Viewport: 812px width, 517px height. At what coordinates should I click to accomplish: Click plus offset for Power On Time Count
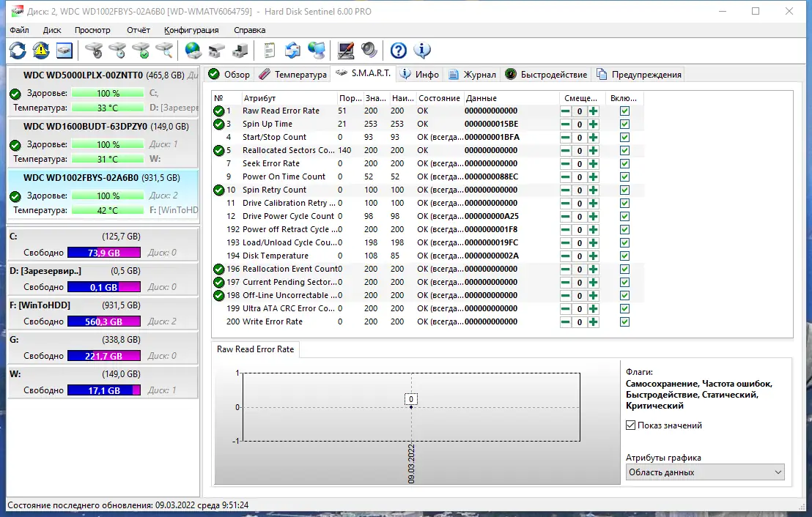[594, 177]
